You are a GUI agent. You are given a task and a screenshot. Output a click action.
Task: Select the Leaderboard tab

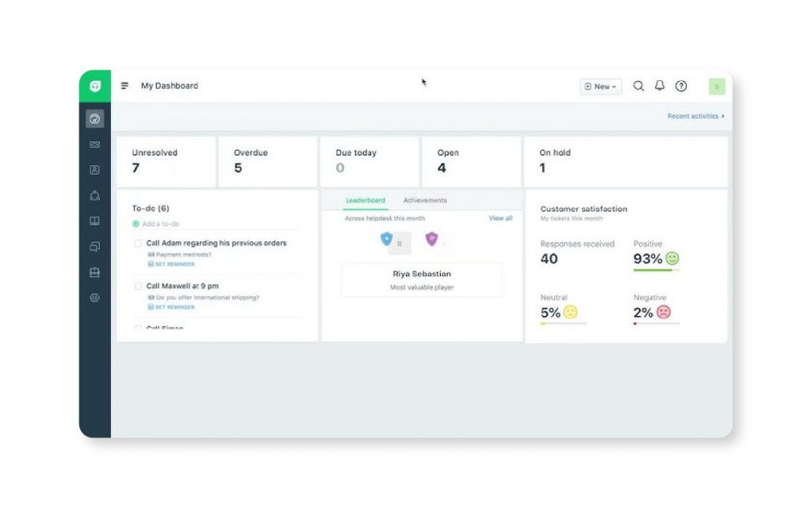point(366,200)
